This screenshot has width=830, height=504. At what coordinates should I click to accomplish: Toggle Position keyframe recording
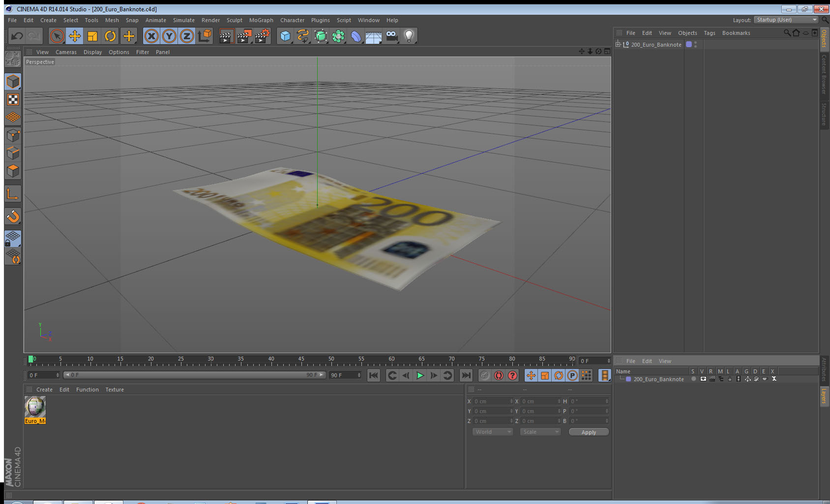tap(531, 375)
